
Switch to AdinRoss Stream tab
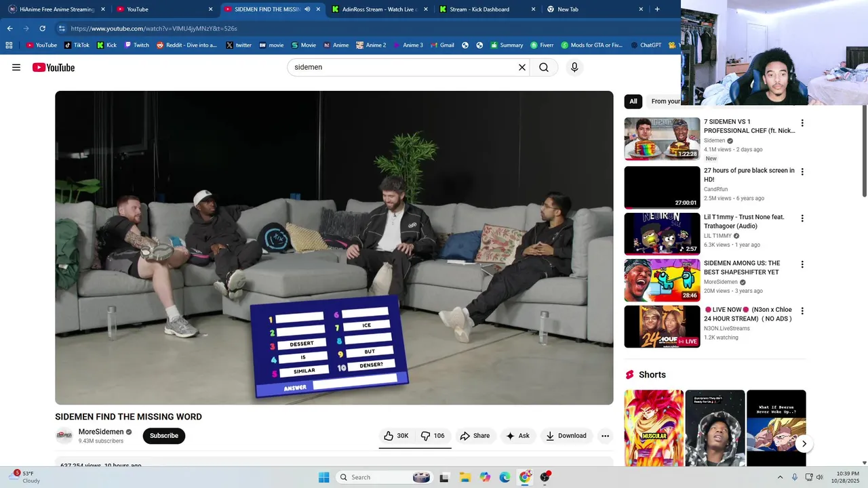[x=380, y=9]
